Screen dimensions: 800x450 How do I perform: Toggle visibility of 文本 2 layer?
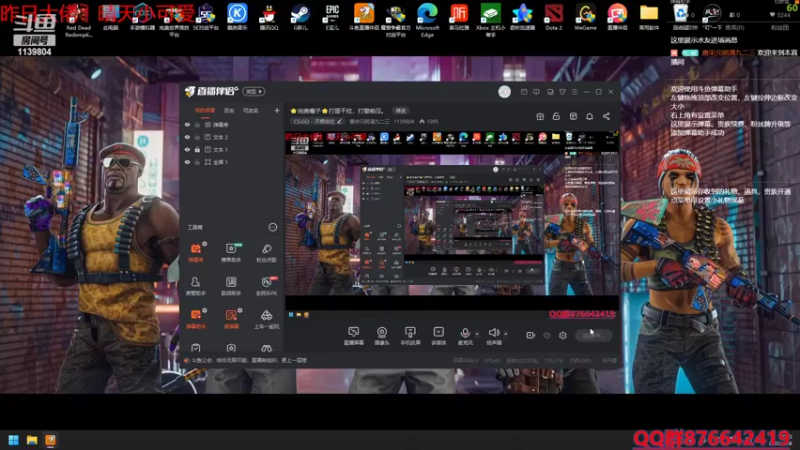pyautogui.click(x=187, y=137)
